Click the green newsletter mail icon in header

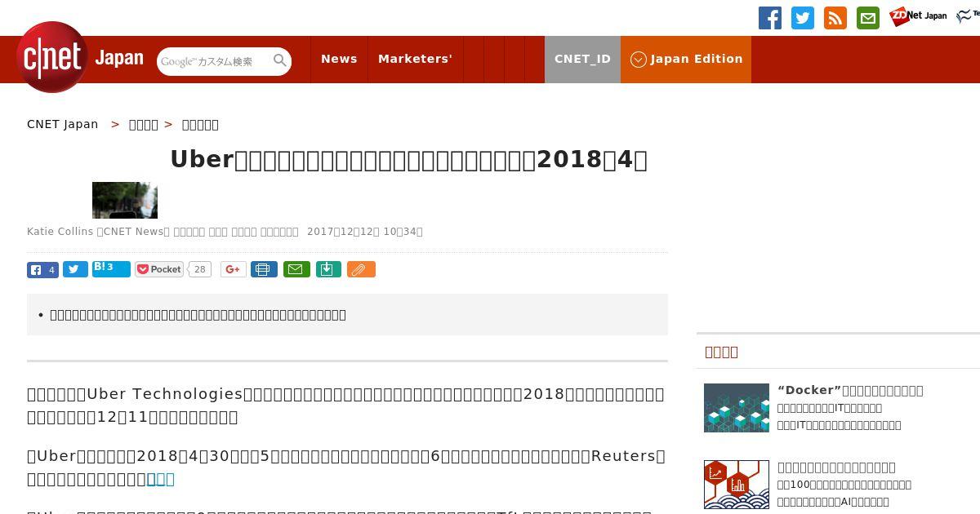[868, 18]
